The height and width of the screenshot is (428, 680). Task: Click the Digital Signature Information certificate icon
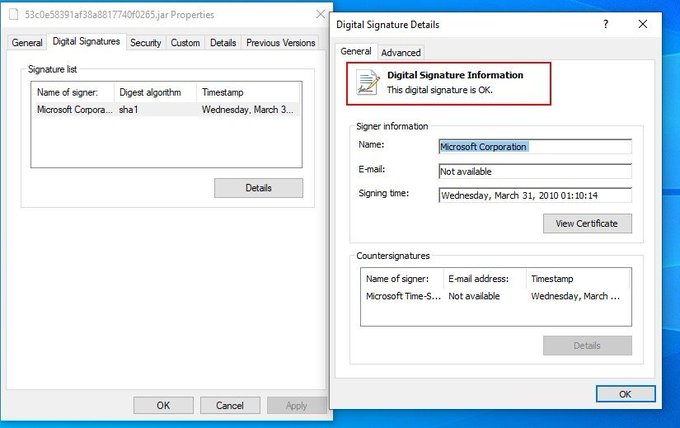368,82
